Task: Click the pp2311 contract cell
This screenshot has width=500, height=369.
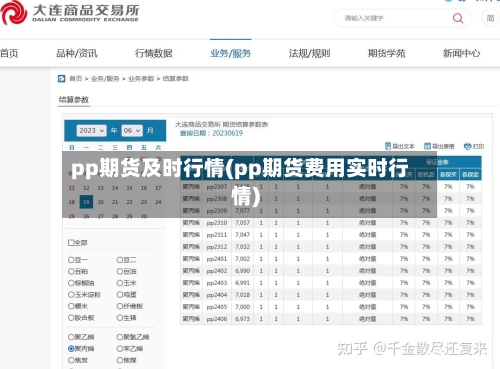Action: [217, 235]
